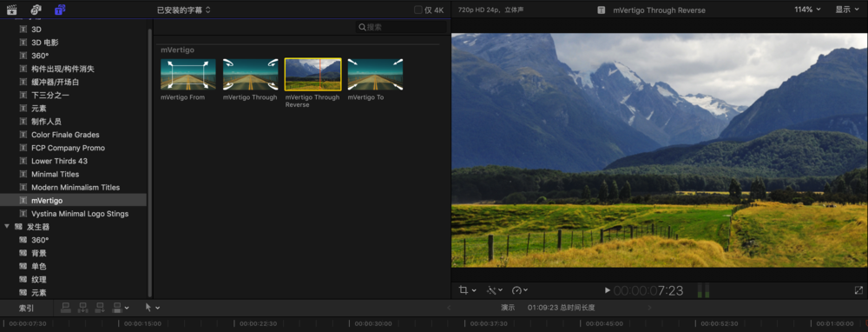Open the edit source options chevron
The image size is (868, 332).
[x=127, y=308]
